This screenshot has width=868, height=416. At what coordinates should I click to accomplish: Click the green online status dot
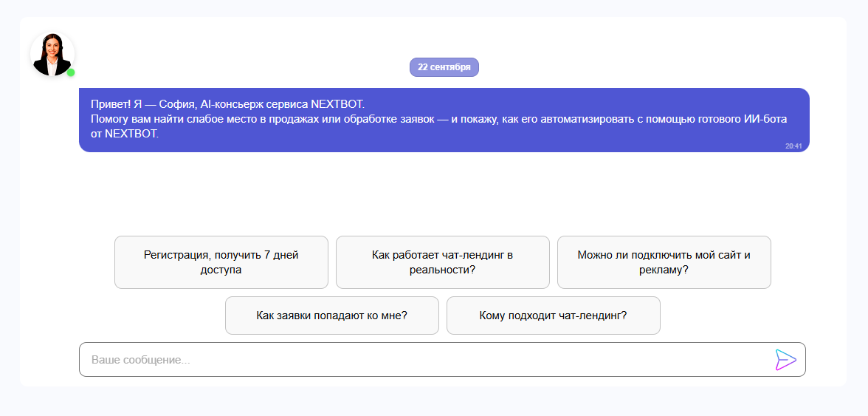click(x=71, y=72)
